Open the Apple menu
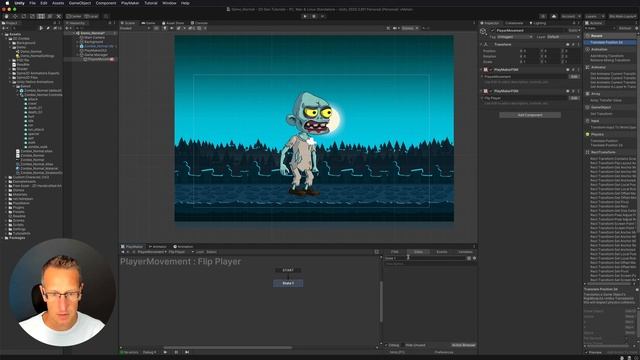Image resolution: width=640 pixels, height=360 pixels. (7, 3)
